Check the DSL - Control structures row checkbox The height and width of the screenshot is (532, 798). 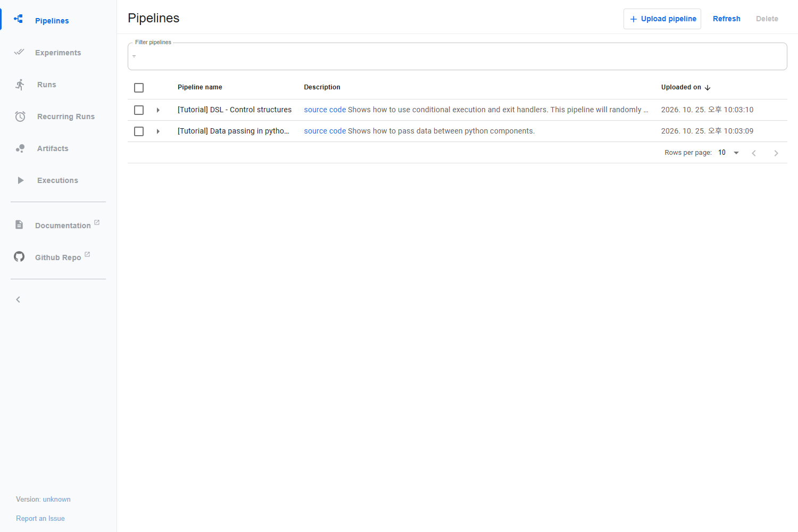139,110
